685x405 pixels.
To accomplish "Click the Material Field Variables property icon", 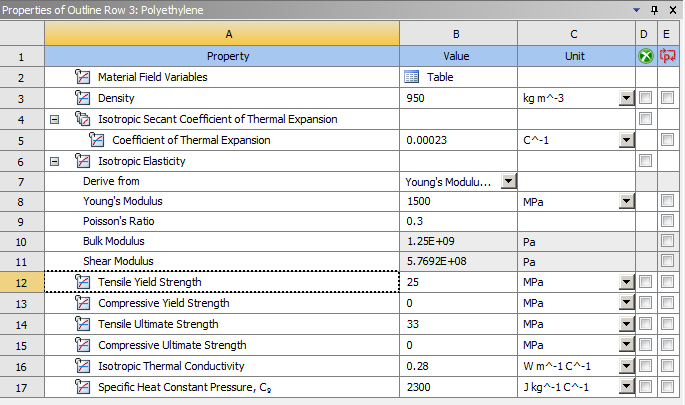I will click(x=83, y=77).
